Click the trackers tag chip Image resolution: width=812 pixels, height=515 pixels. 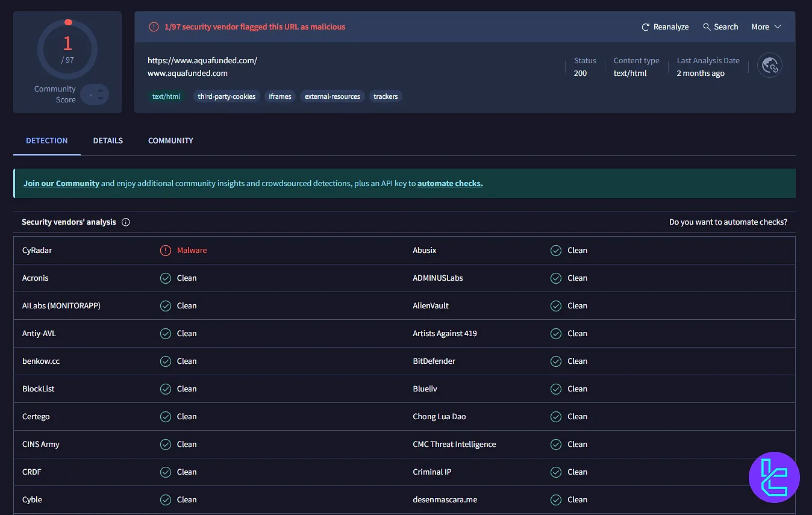(385, 96)
